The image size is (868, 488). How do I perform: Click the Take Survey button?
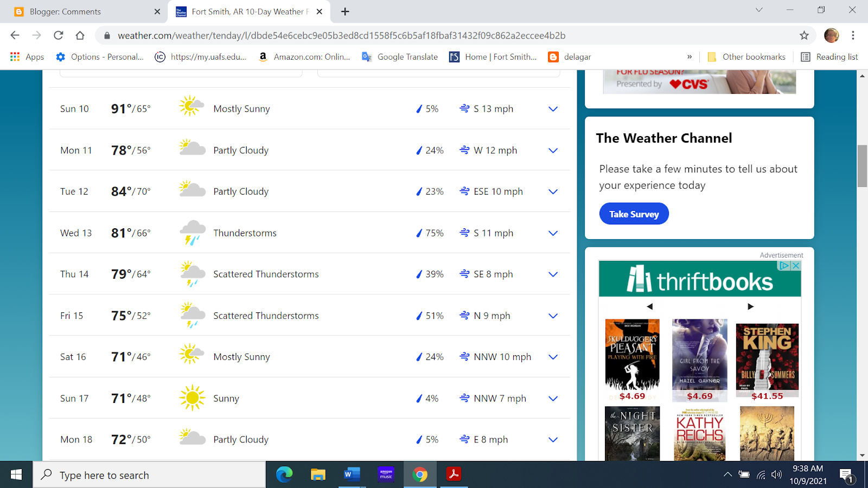[634, 214]
